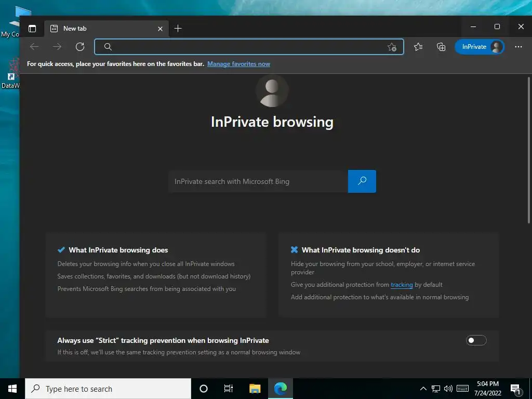The height and width of the screenshot is (399, 532).
Task: Click What InPrivate browsing doesn't do heading
Action: tap(361, 250)
